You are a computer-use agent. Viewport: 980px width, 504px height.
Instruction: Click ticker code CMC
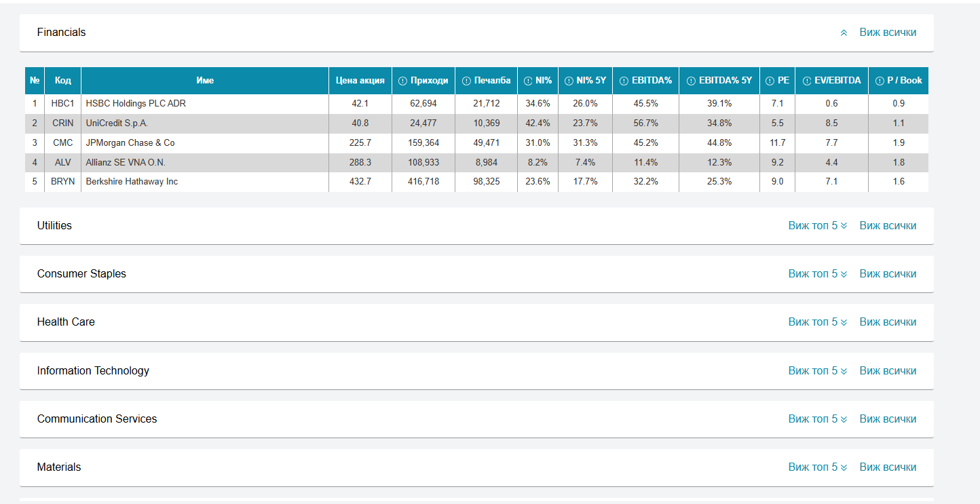coord(63,143)
